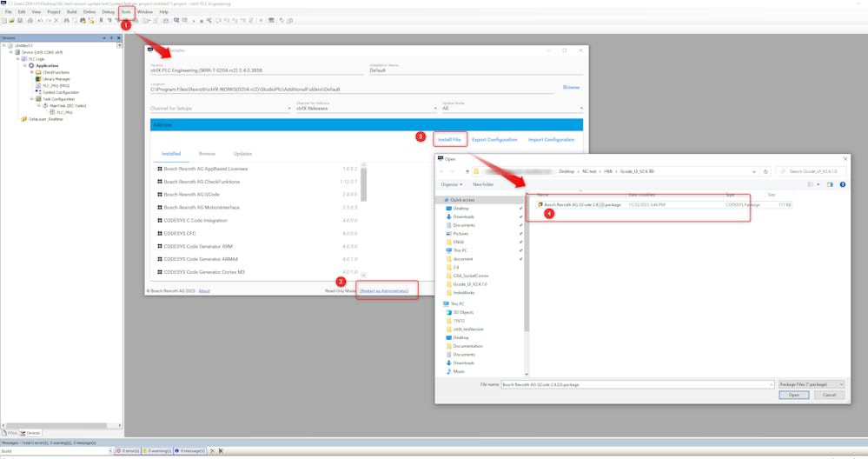Image resolution: width=868 pixels, height=459 pixels.
Task: Open the Project menu
Action: tap(54, 11)
